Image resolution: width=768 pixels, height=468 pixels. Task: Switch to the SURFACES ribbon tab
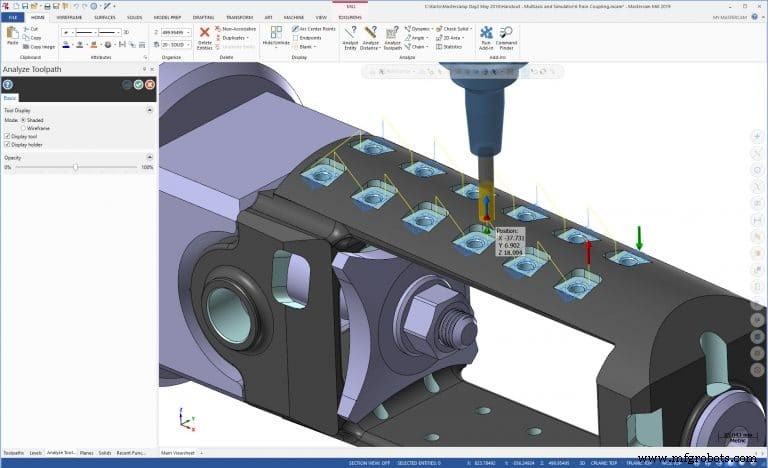tap(104, 17)
